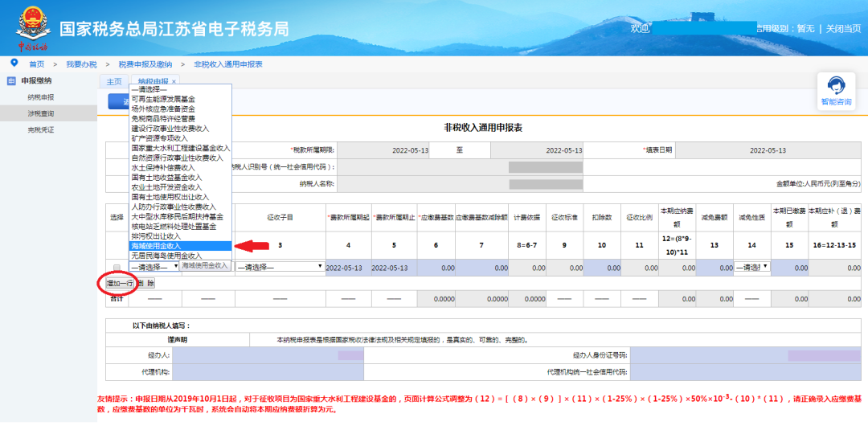Click the 增加一行 button
The width and height of the screenshot is (868, 426).
click(x=120, y=283)
